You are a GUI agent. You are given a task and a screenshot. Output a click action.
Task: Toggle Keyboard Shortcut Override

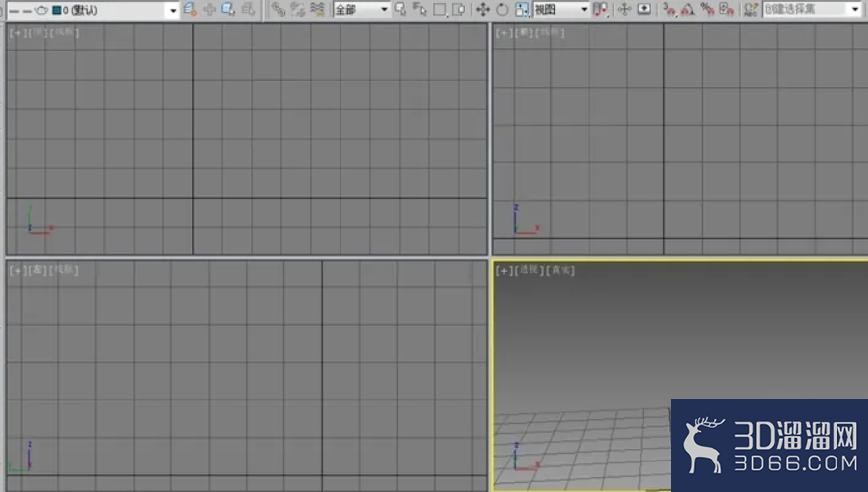click(644, 10)
